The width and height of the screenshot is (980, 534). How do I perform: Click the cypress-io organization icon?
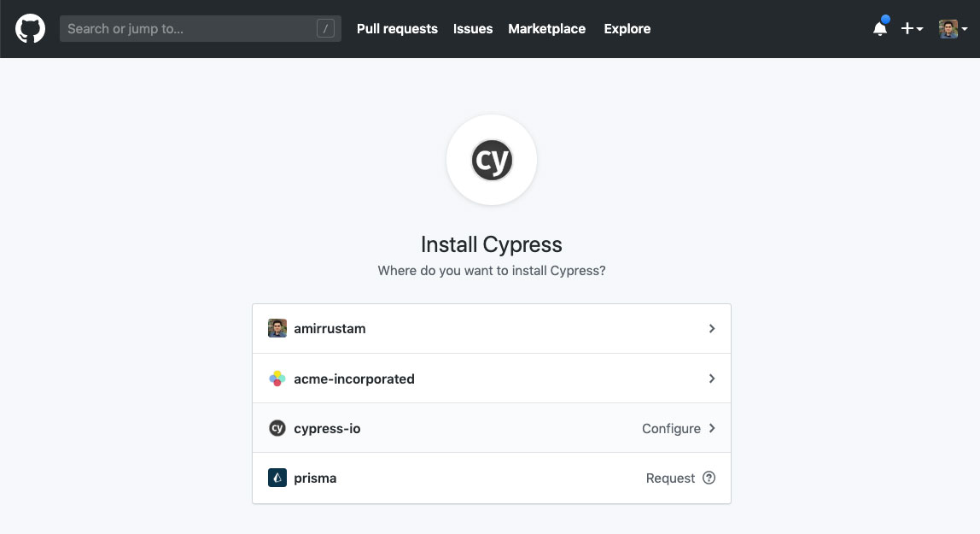277,428
